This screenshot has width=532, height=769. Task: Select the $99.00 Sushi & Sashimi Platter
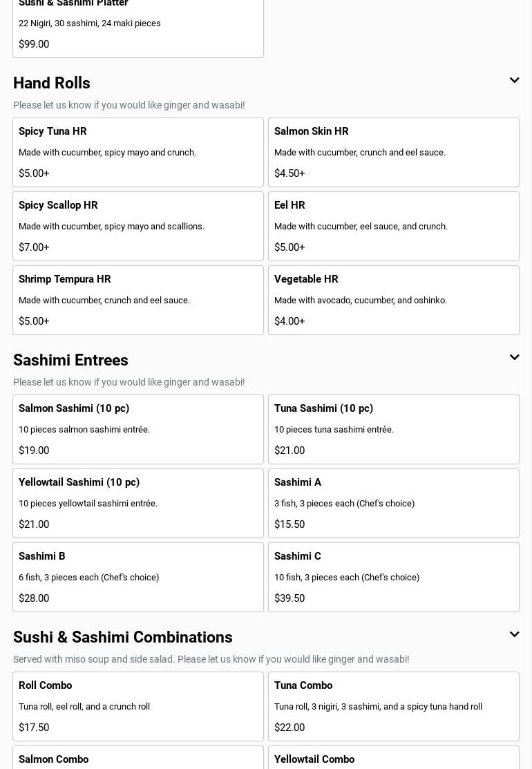coord(138,28)
